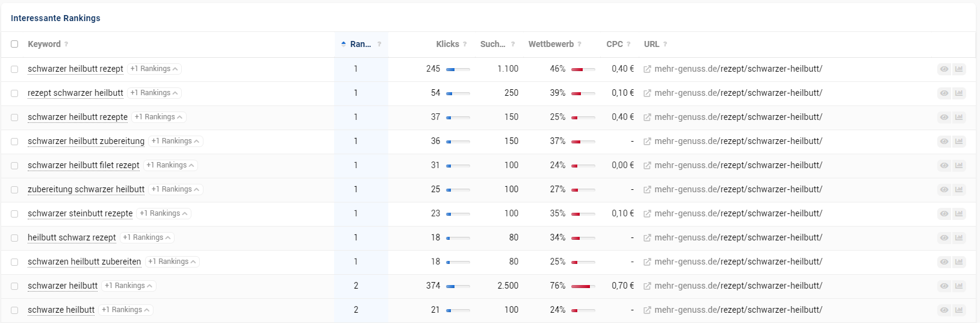Show history chart for schwarzer heilbutt keyword
The height and width of the screenshot is (323, 980).
pos(959,286)
